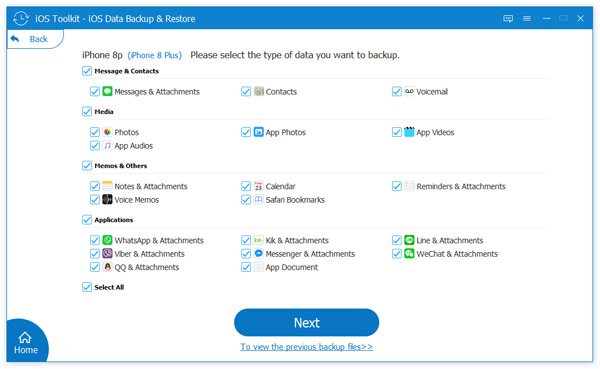Image resolution: width=600 pixels, height=369 pixels.
Task: Deselect the Media category checkbox
Action: [x=87, y=111]
